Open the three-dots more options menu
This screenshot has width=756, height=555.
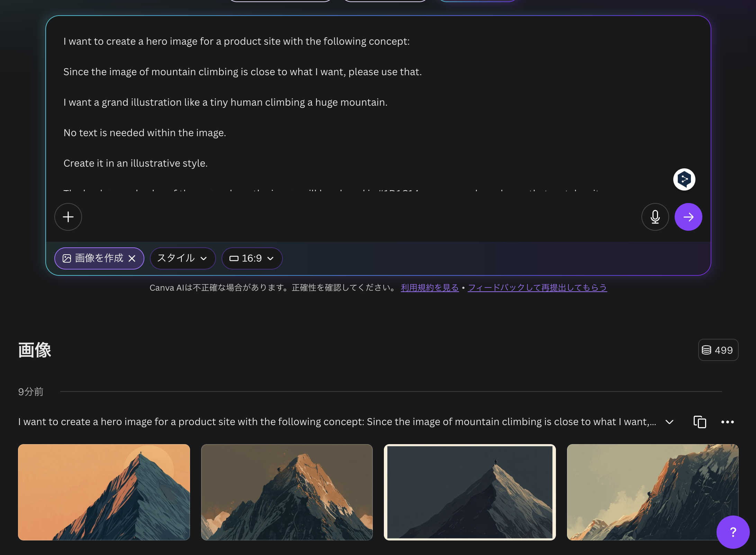(727, 422)
